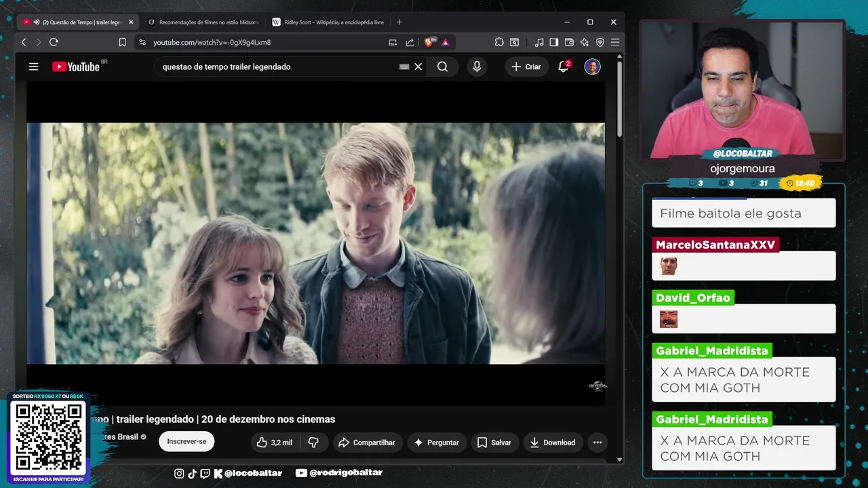Click the QR code sorteio image
Screen dimensions: 868x488
tap(48, 438)
